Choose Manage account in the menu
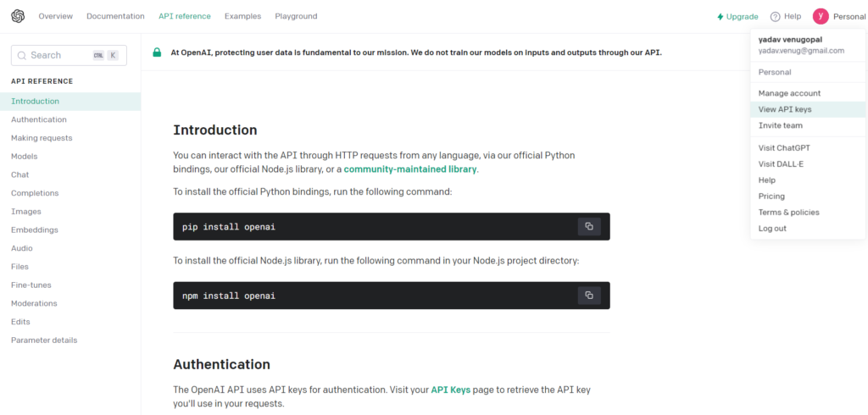The width and height of the screenshot is (868, 415). coord(808,93)
